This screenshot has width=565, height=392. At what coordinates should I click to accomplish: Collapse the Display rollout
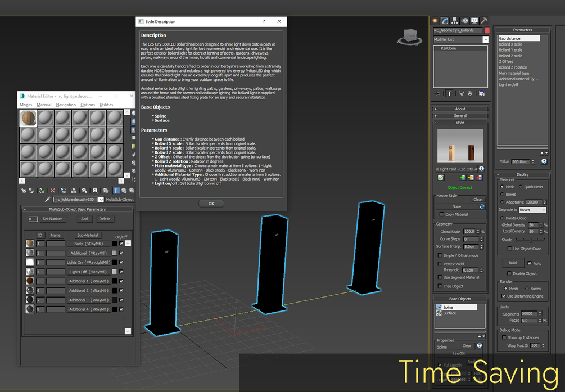point(522,174)
